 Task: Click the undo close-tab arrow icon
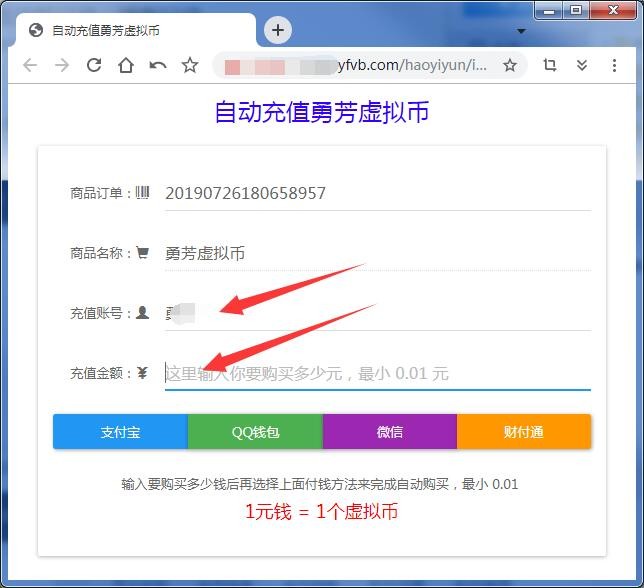pos(158,65)
